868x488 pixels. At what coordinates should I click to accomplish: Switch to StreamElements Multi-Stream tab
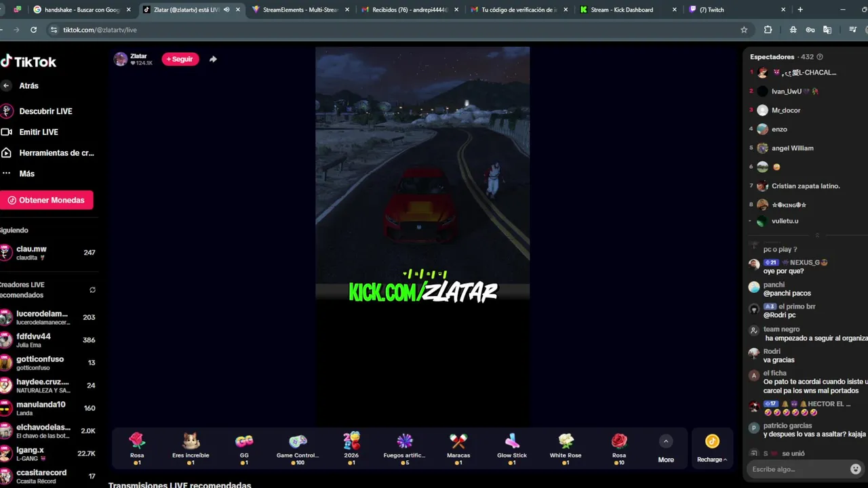302,9
